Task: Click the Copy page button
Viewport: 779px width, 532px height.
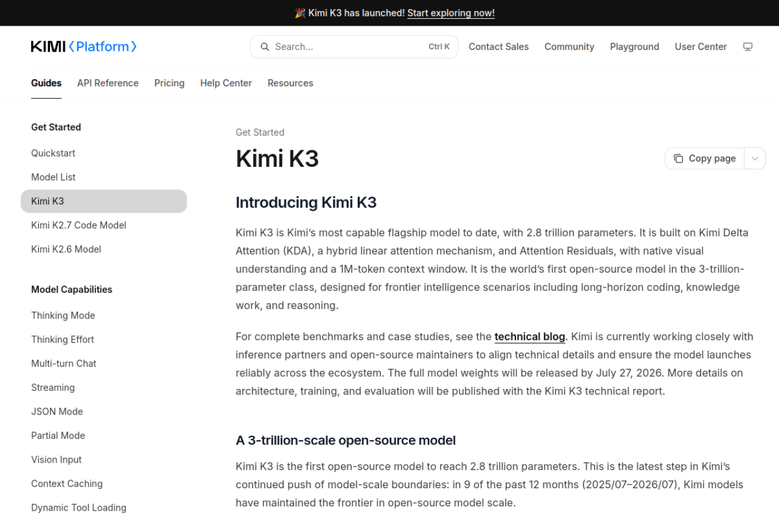Action: (x=704, y=158)
